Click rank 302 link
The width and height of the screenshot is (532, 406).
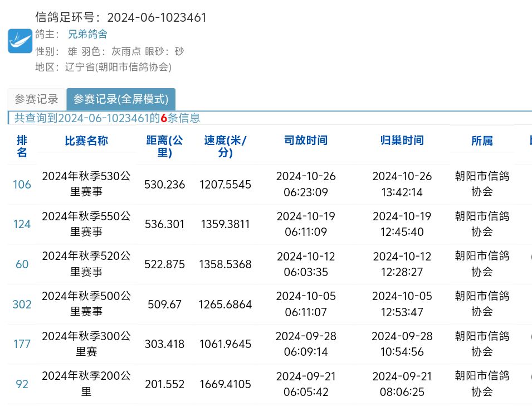[22, 304]
